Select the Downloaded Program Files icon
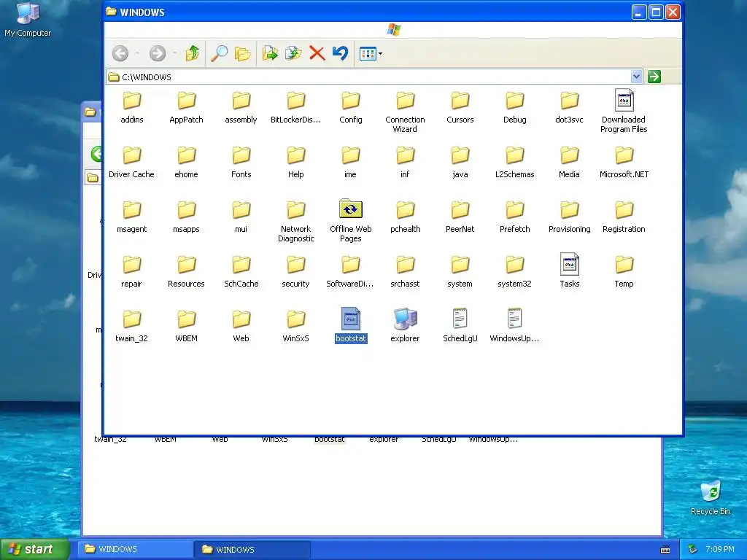The height and width of the screenshot is (560, 747). 624,111
